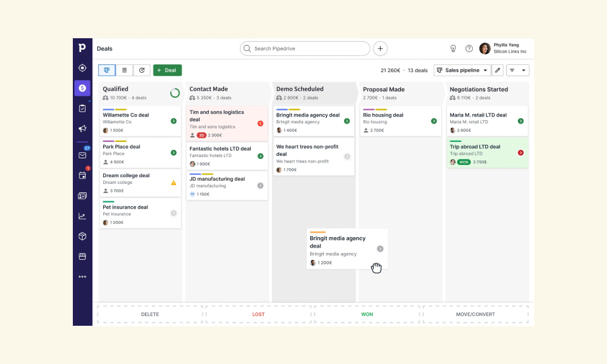The width and height of the screenshot is (607, 364).
Task: Click JD manufacturing deal grey activity arrow
Action: click(x=260, y=186)
